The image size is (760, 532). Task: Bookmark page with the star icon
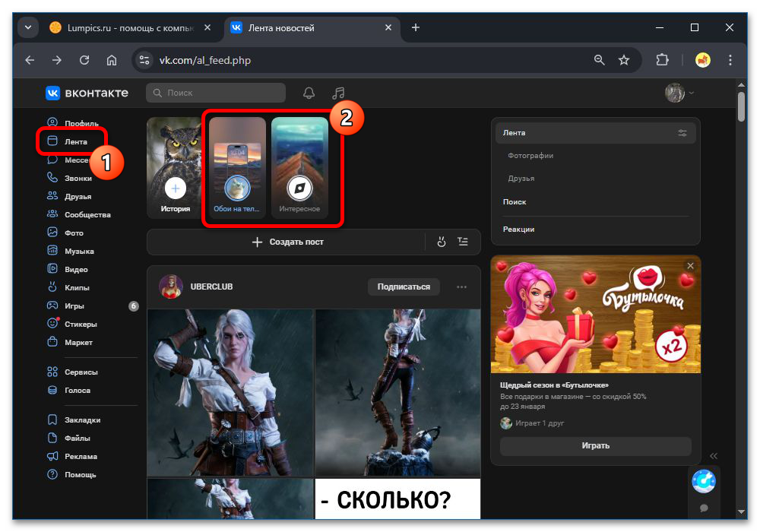pos(624,60)
